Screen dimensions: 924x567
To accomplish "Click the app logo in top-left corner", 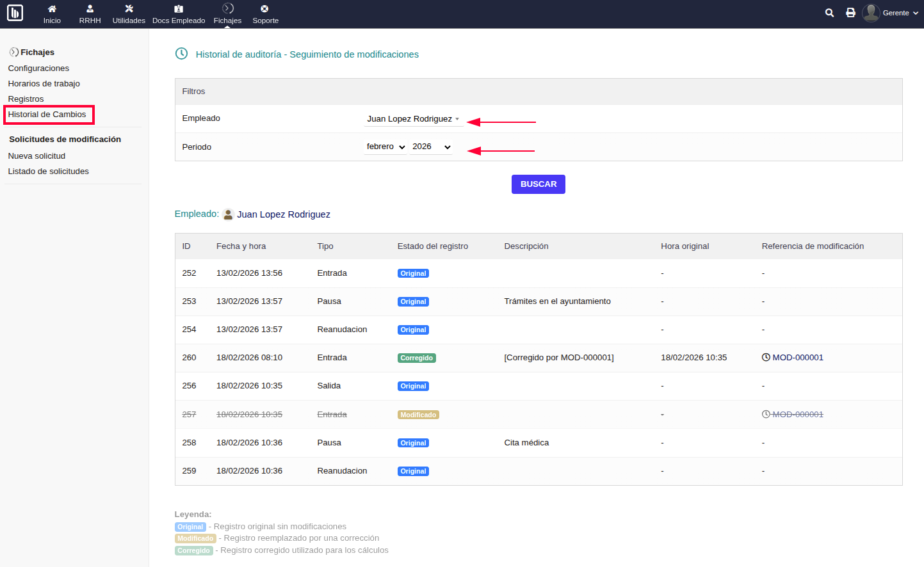I will point(15,13).
